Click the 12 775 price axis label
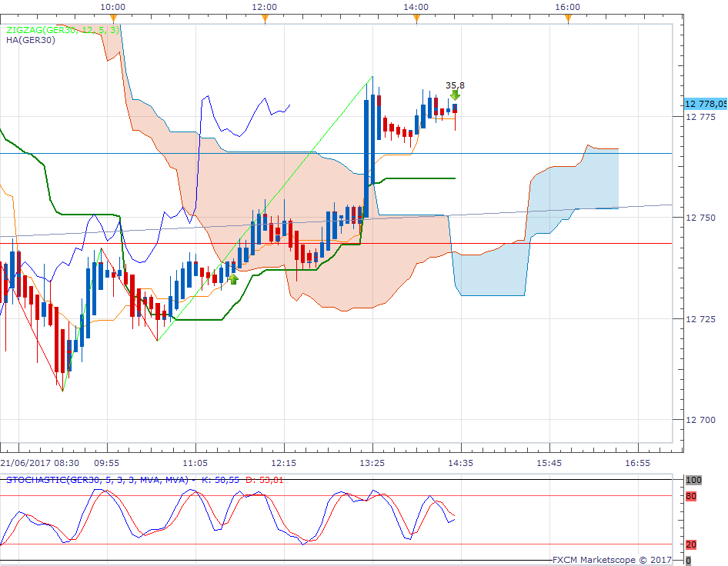 pos(700,117)
